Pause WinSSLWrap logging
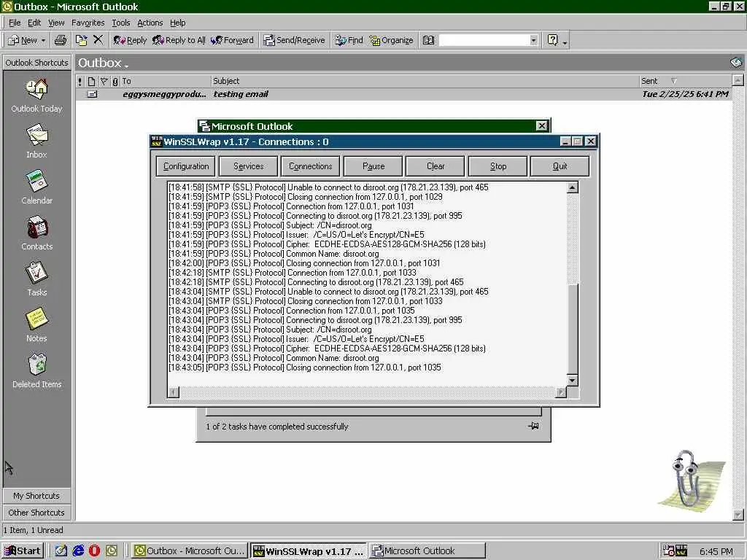747x560 pixels. coord(373,166)
